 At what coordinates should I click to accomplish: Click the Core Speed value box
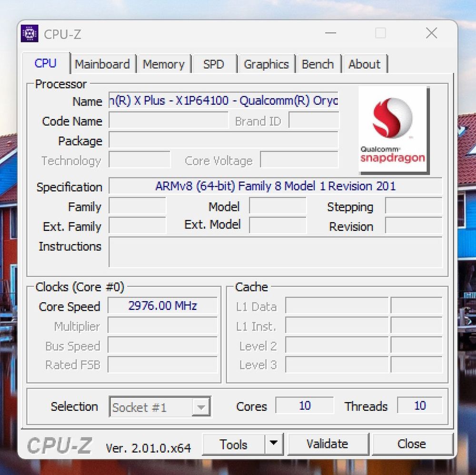coord(162,306)
